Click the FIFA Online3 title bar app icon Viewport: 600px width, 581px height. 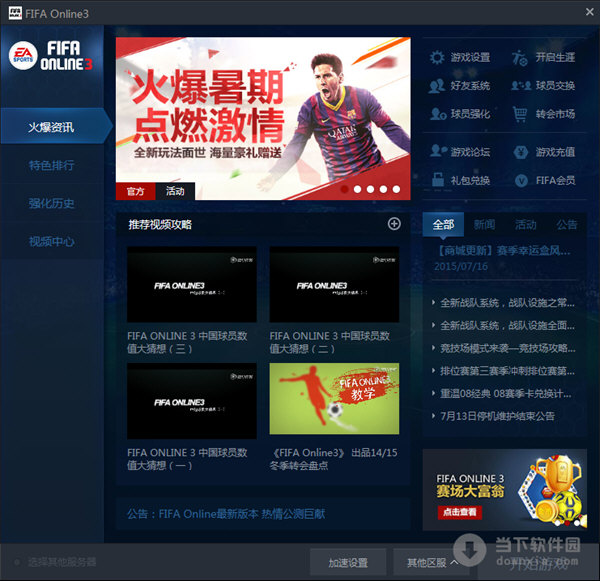(15, 13)
